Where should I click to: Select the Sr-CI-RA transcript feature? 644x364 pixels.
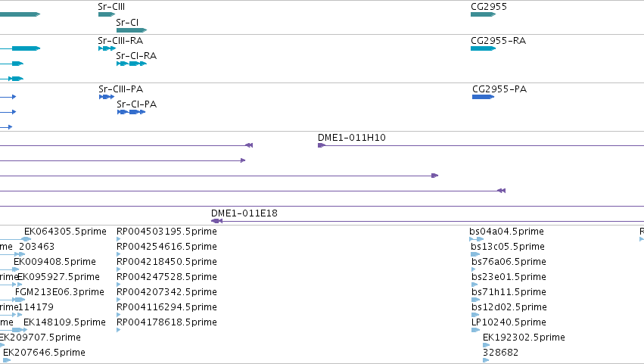pos(132,64)
